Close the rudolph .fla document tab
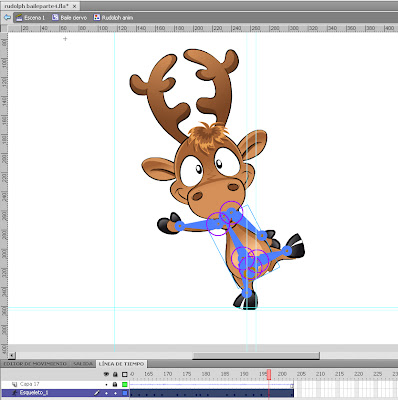This screenshot has width=398, height=400. [x=74, y=6]
